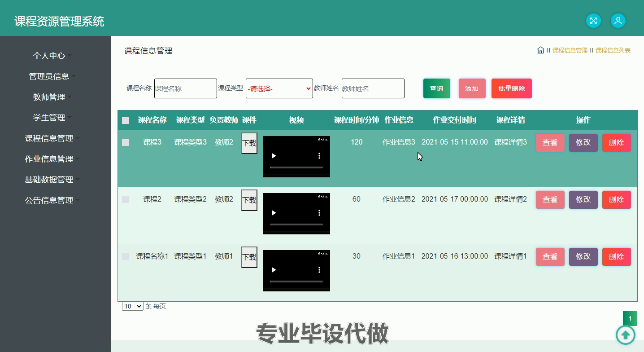Check the checkbox for 课程3 row
The image size is (644, 352).
pos(126,142)
